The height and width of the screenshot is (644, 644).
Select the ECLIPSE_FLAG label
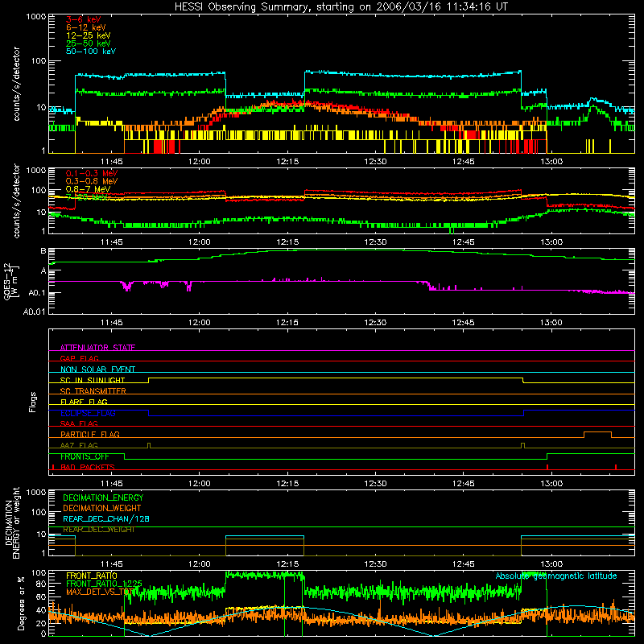(x=88, y=413)
